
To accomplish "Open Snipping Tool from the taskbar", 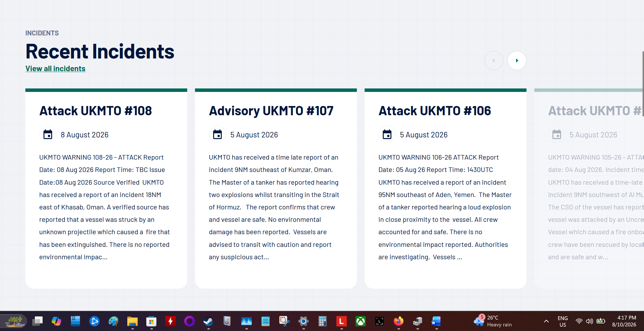I will point(285,321).
